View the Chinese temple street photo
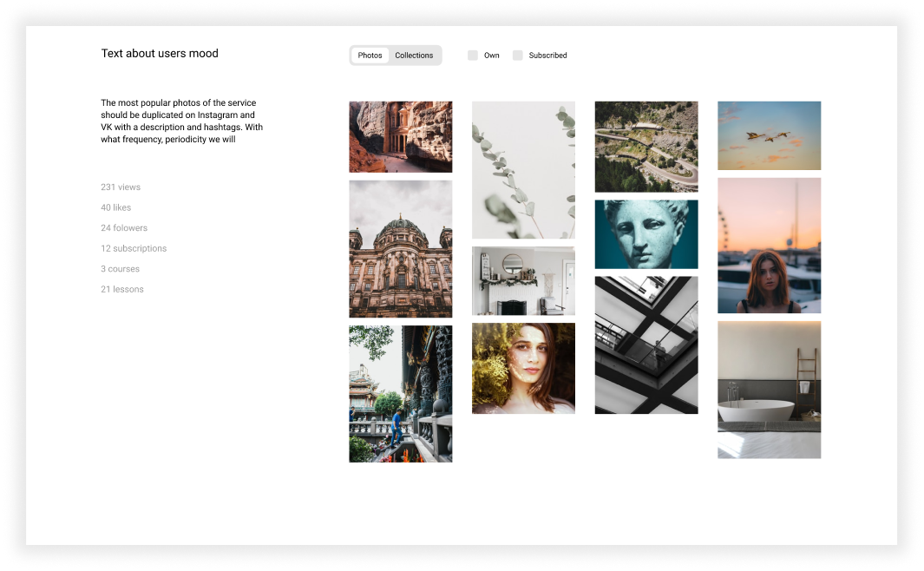This screenshot has width=924, height=571. click(400, 393)
